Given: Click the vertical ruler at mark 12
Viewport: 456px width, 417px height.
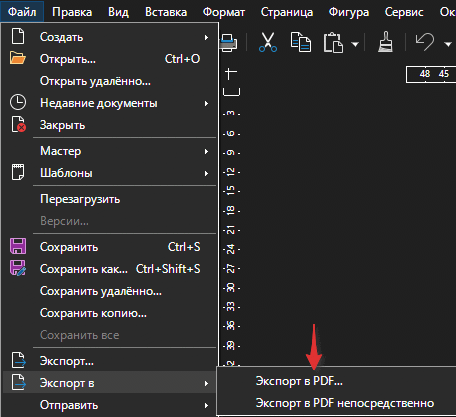Looking at the screenshot, I should coord(231,172).
